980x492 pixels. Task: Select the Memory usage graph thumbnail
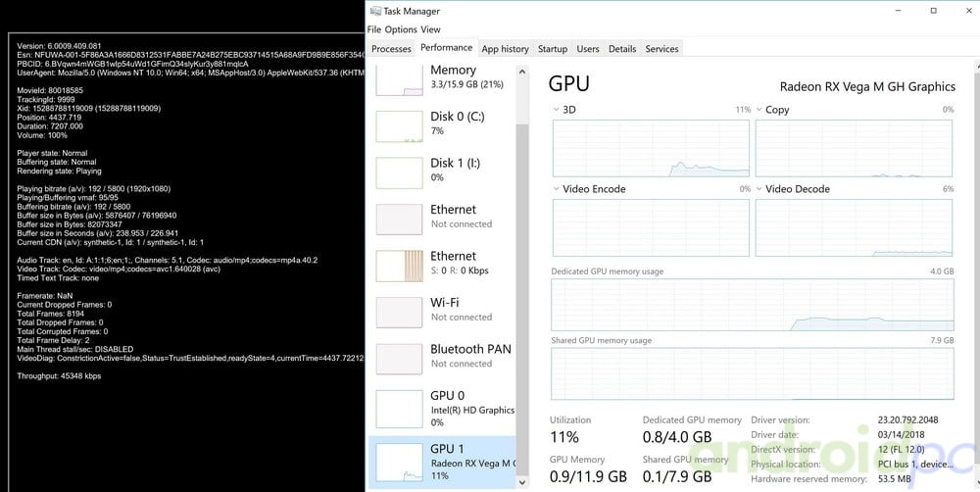tap(399, 78)
